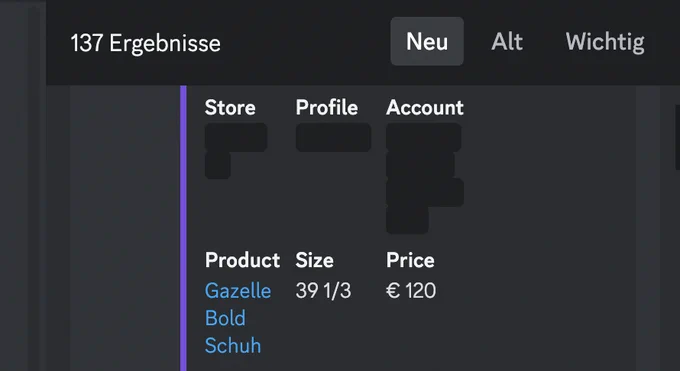Screen dimensions: 680x371
Task: Click the Price field heading
Action: (x=410, y=260)
